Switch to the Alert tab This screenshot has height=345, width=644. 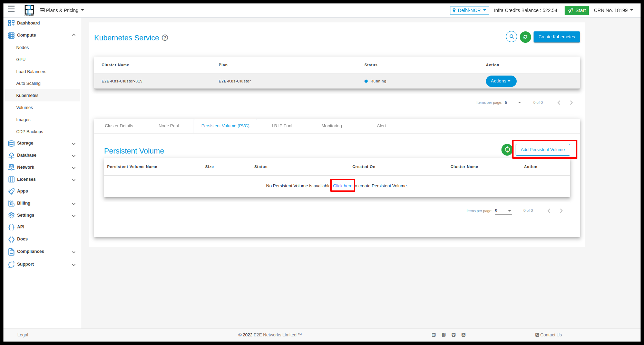click(381, 126)
